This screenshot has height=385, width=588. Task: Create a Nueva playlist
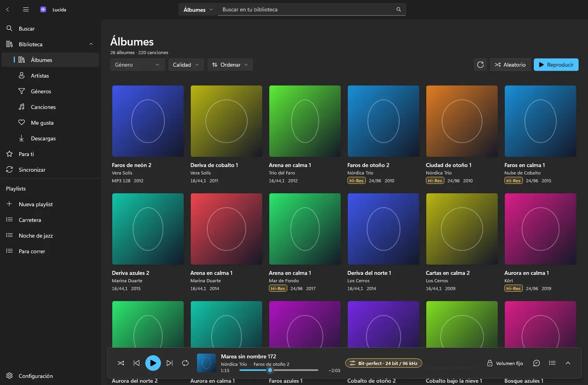pyautogui.click(x=50, y=204)
